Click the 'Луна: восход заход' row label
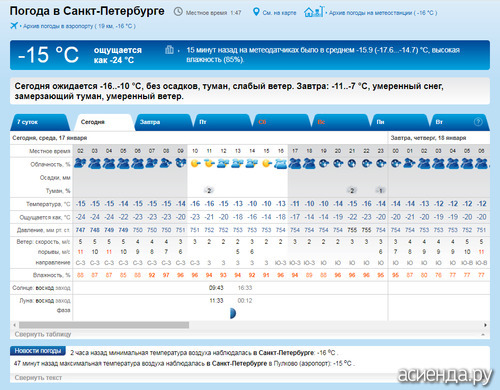500x390 pixels. point(45,301)
